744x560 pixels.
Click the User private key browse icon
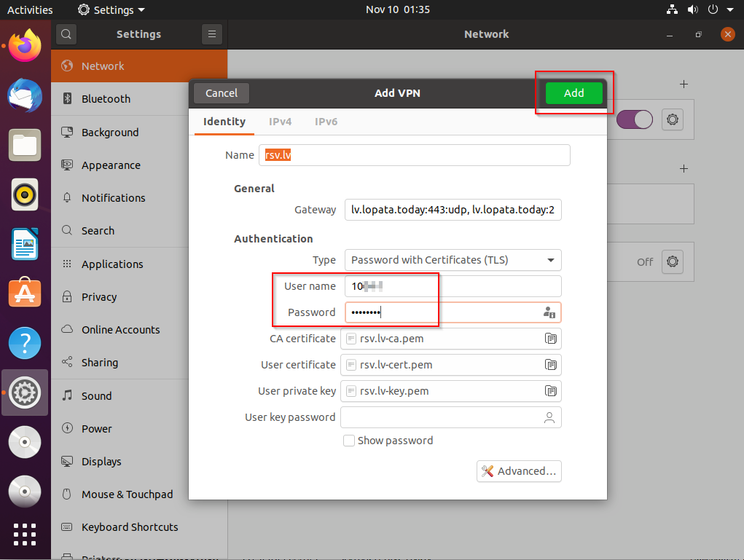click(x=551, y=391)
